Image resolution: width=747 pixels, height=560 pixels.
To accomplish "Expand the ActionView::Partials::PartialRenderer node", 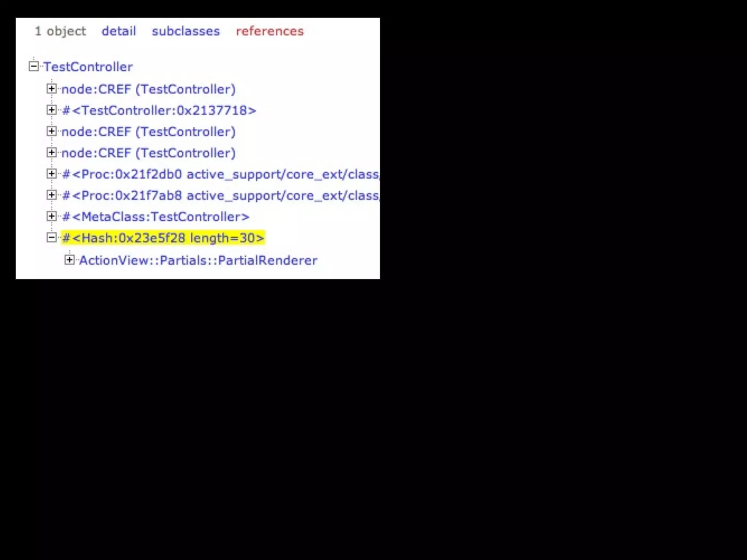I will (x=69, y=260).
